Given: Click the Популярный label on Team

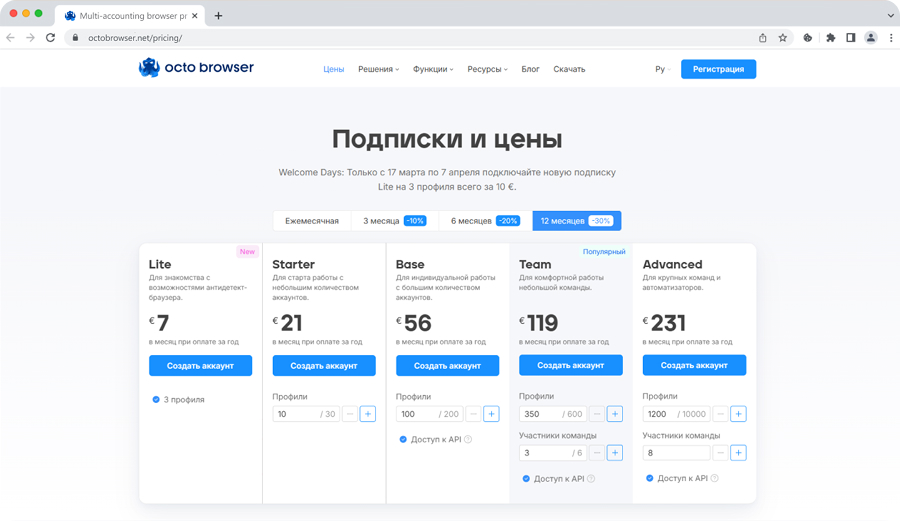Looking at the screenshot, I should click(x=604, y=251).
